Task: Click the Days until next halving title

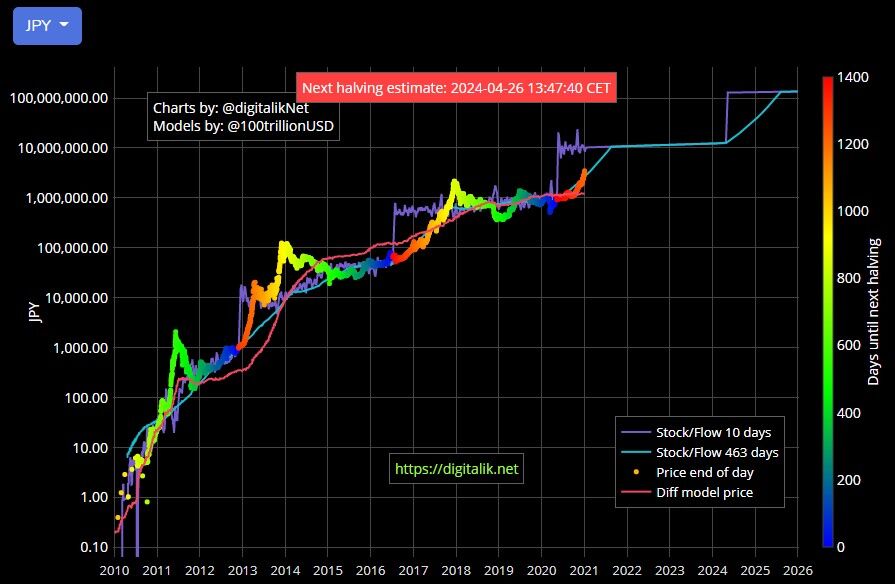Action: click(x=873, y=312)
